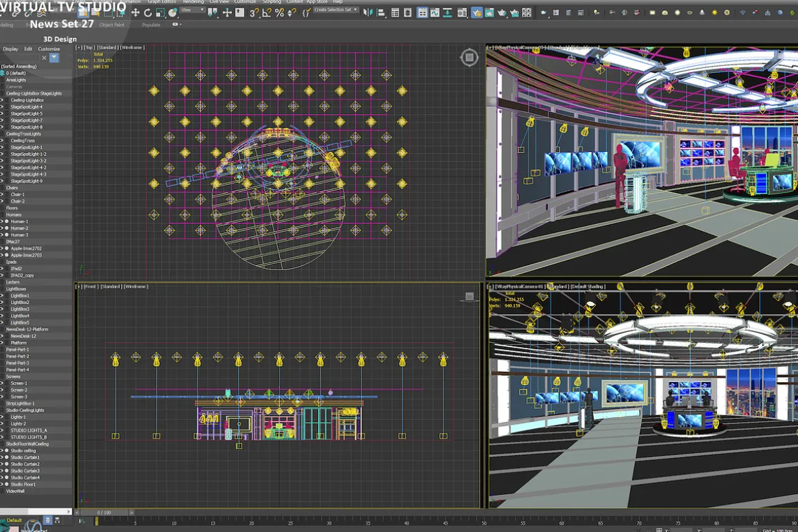Open the Autodesk gallery grid icon

tap(527, 12)
